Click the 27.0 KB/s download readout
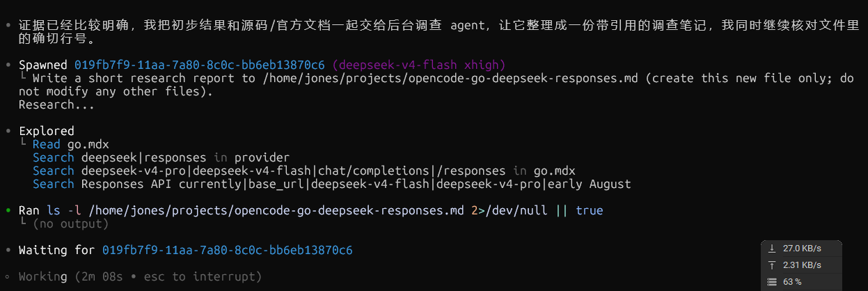The height and width of the screenshot is (291, 868). tap(802, 249)
